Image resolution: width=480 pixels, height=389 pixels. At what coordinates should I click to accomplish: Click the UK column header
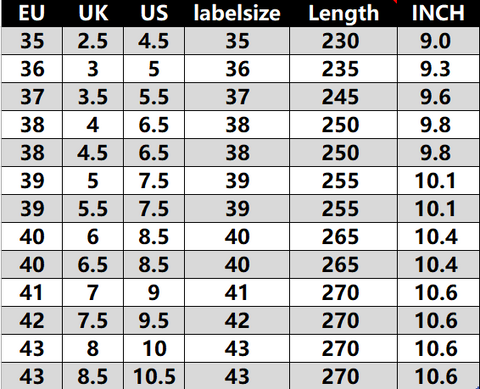point(93,13)
